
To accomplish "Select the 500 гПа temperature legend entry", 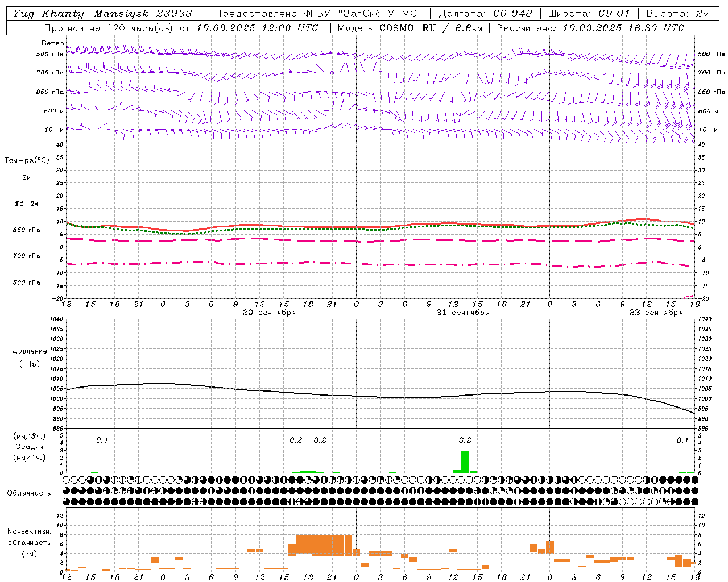I will click(27, 282).
